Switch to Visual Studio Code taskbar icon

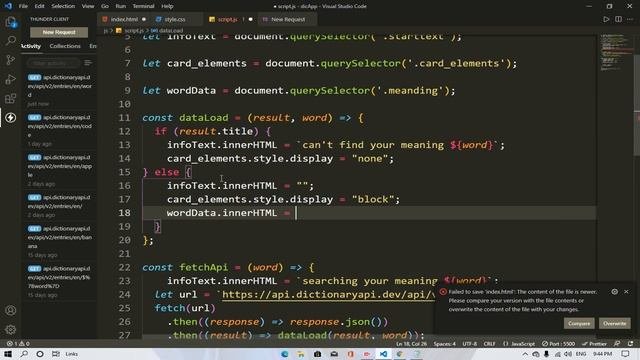(383, 354)
